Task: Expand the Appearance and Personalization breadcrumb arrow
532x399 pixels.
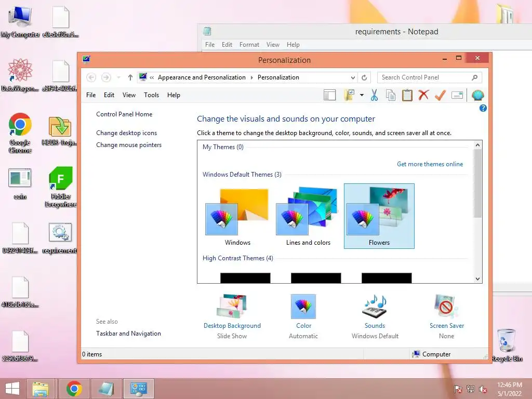Action: click(x=252, y=77)
